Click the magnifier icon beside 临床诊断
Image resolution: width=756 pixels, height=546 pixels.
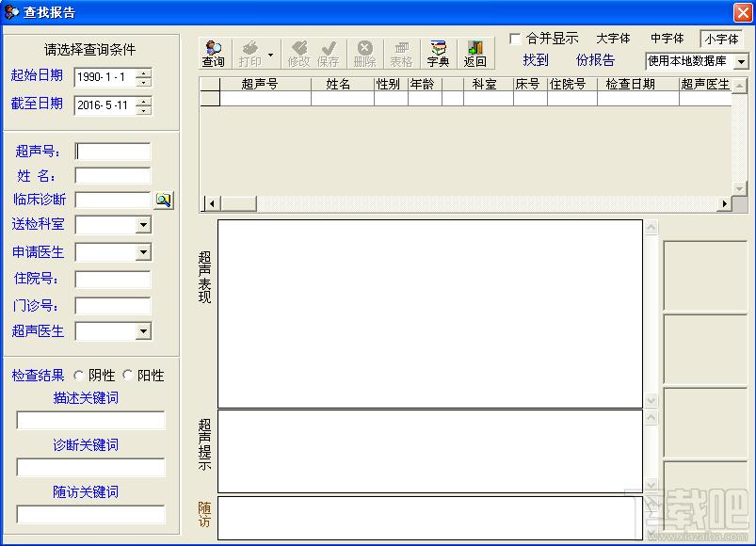164,200
